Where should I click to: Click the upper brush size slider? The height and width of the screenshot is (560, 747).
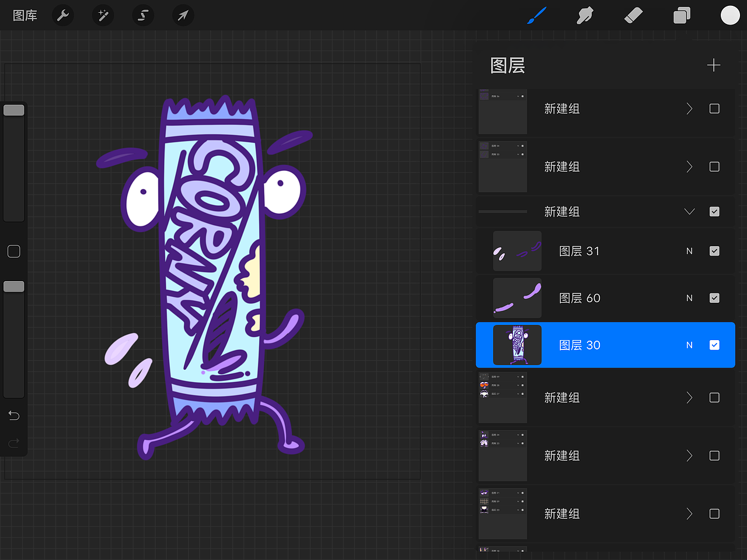[14, 110]
